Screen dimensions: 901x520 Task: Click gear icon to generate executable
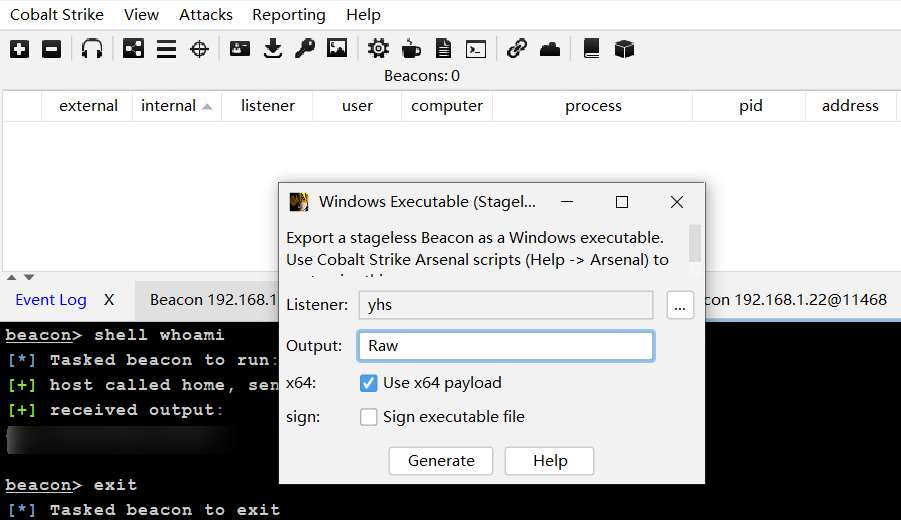(x=378, y=49)
